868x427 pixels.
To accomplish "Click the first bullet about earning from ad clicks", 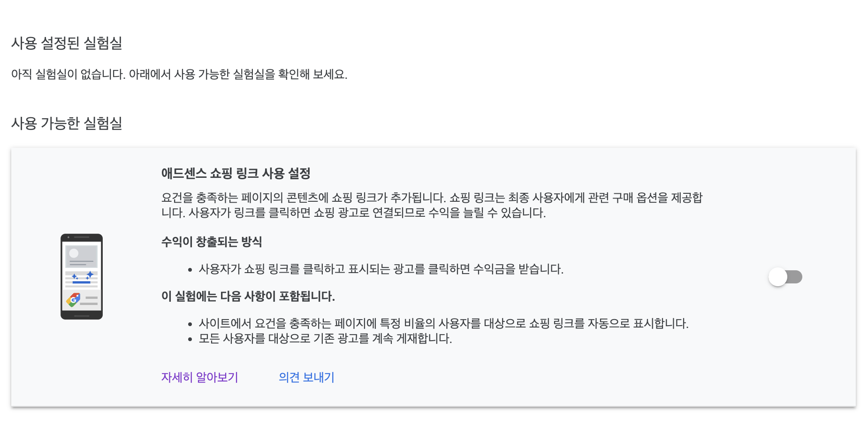I will (381, 269).
